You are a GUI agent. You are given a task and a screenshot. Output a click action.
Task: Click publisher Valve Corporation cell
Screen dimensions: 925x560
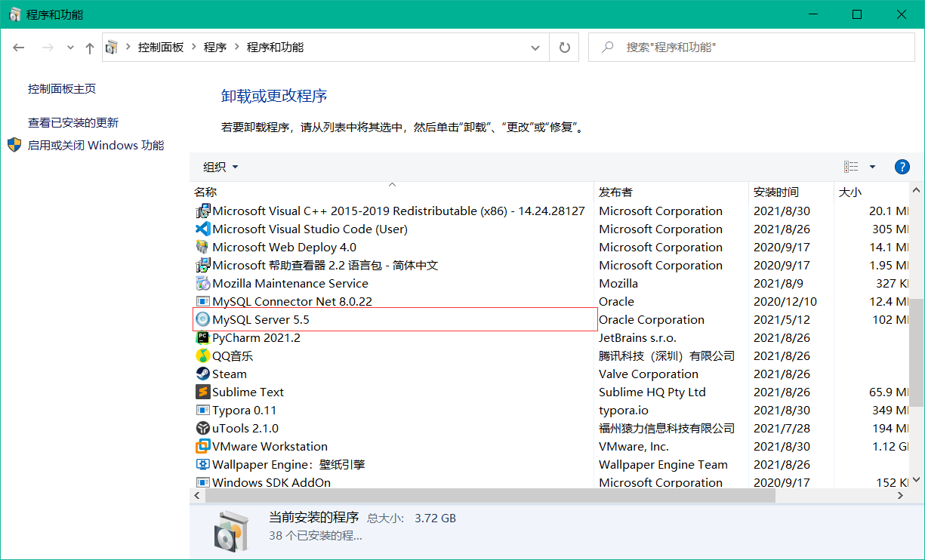pos(649,374)
